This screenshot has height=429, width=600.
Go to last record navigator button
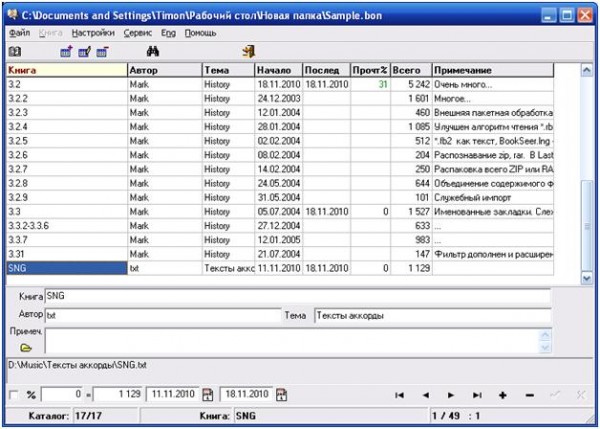477,395
